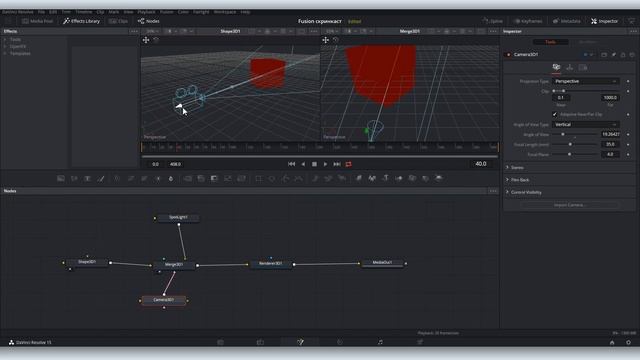The height and width of the screenshot is (360, 640).
Task: Open the Spline editor panel
Action: pos(492,21)
